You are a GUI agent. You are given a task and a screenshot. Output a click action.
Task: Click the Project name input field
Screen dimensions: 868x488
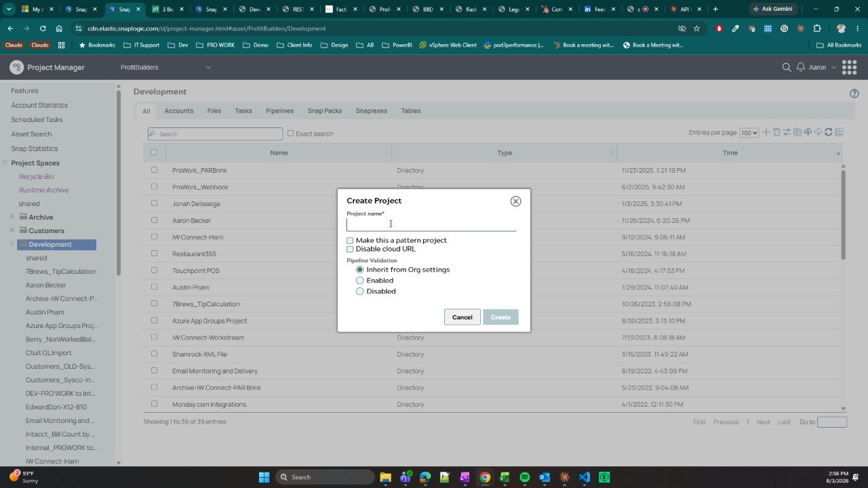(431, 224)
